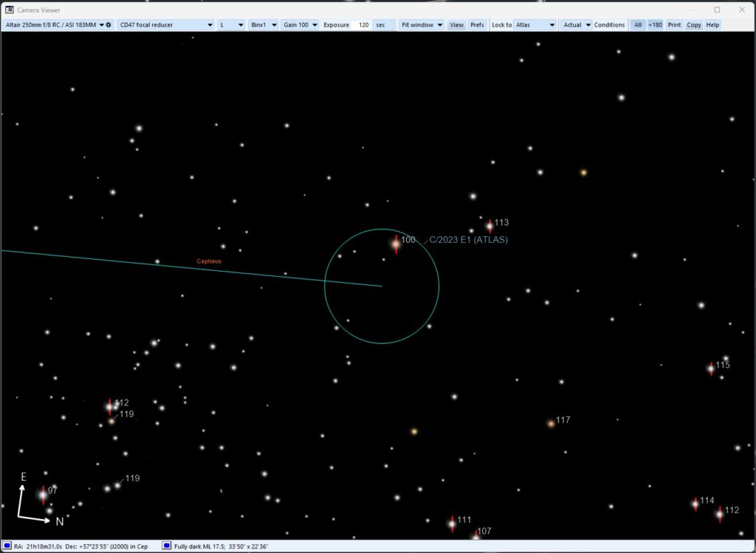Toggle the +180 rotation button

(x=655, y=25)
